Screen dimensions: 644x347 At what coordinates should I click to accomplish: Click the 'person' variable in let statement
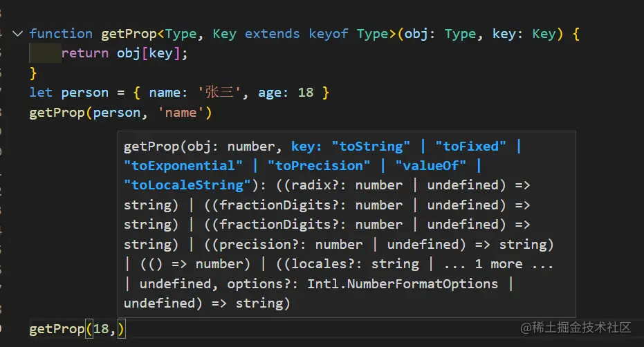pos(84,93)
